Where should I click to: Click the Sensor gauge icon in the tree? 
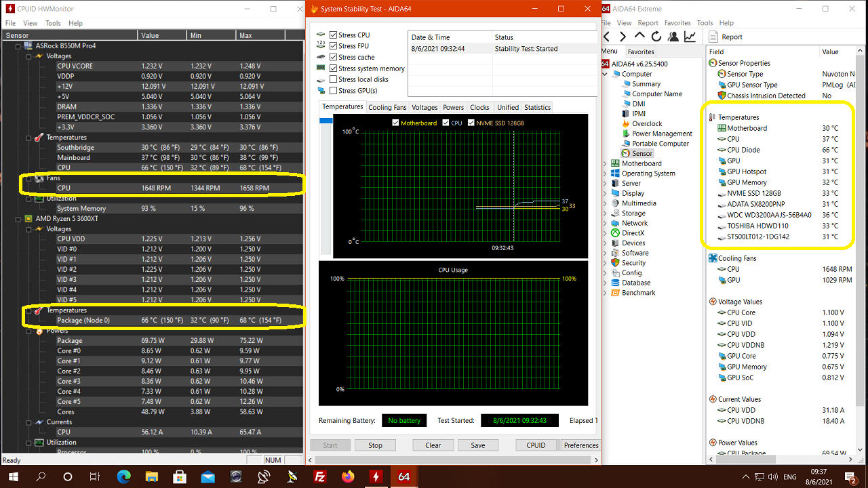(626, 154)
